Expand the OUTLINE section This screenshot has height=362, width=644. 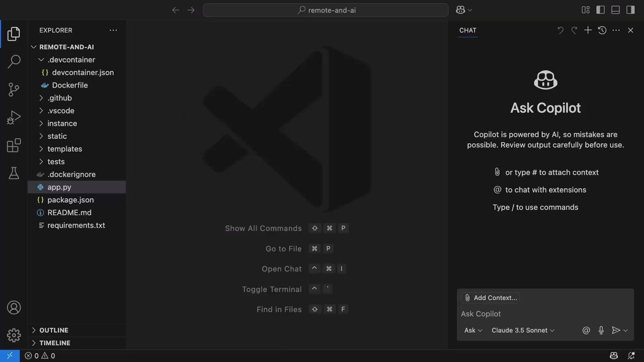point(34,330)
